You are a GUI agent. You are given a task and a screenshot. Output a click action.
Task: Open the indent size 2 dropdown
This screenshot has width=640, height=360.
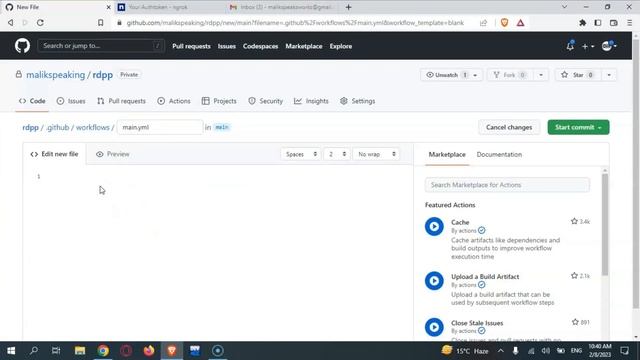(x=337, y=154)
